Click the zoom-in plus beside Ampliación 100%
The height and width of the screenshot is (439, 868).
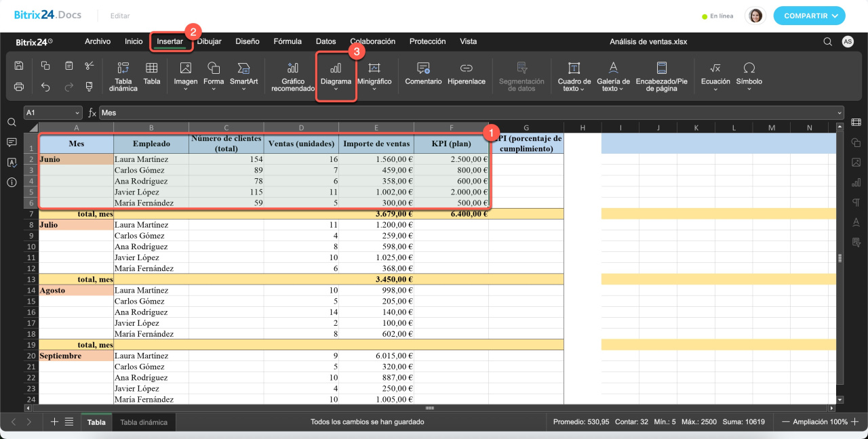click(854, 422)
